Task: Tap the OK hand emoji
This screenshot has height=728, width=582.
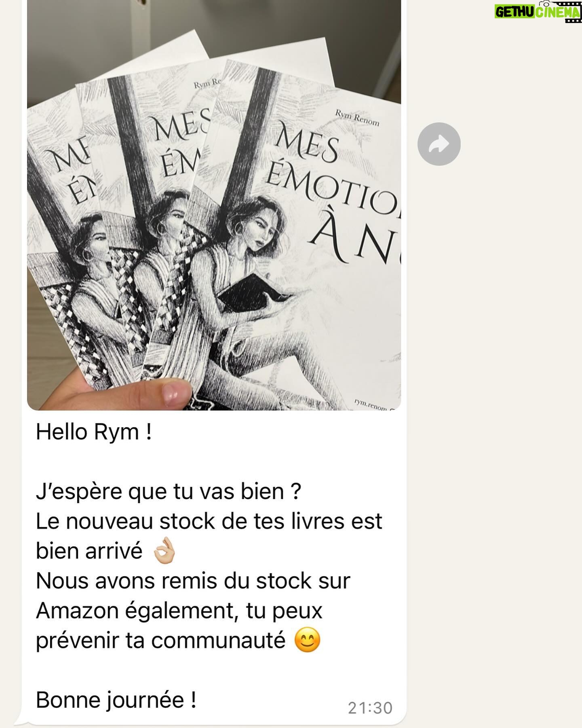Action: coord(164,551)
